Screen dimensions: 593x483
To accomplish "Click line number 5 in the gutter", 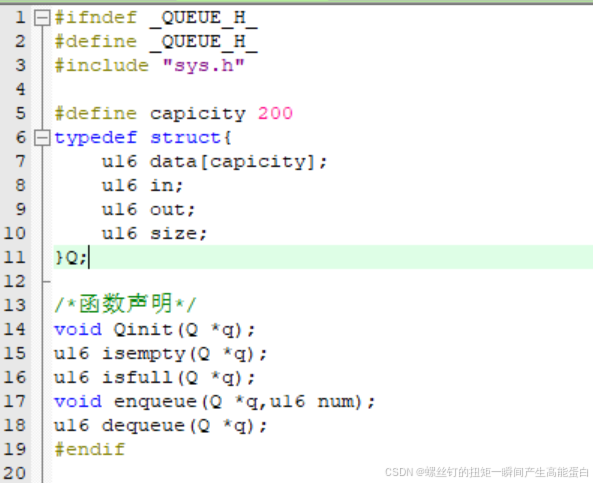I will coord(20,113).
